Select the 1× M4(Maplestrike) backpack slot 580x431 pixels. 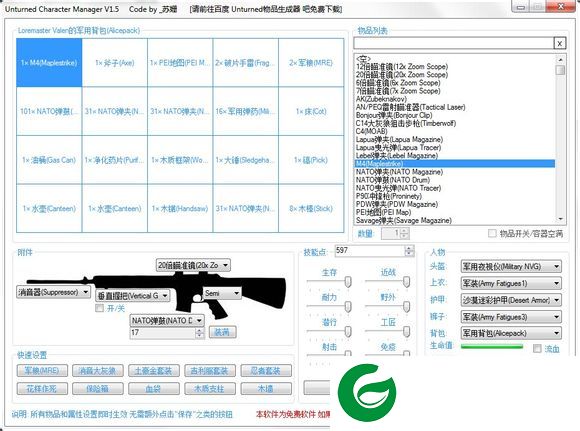[x=49, y=63]
